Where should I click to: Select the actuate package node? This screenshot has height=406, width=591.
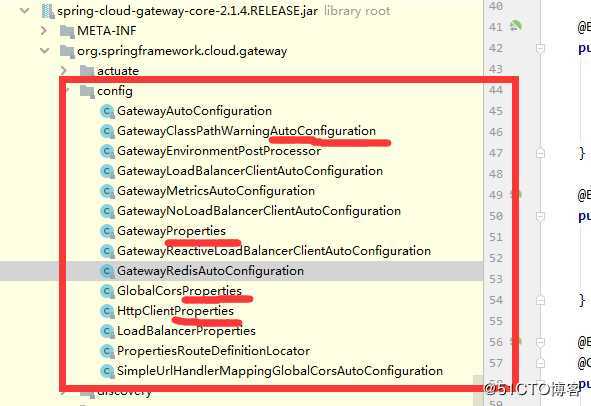[118, 71]
